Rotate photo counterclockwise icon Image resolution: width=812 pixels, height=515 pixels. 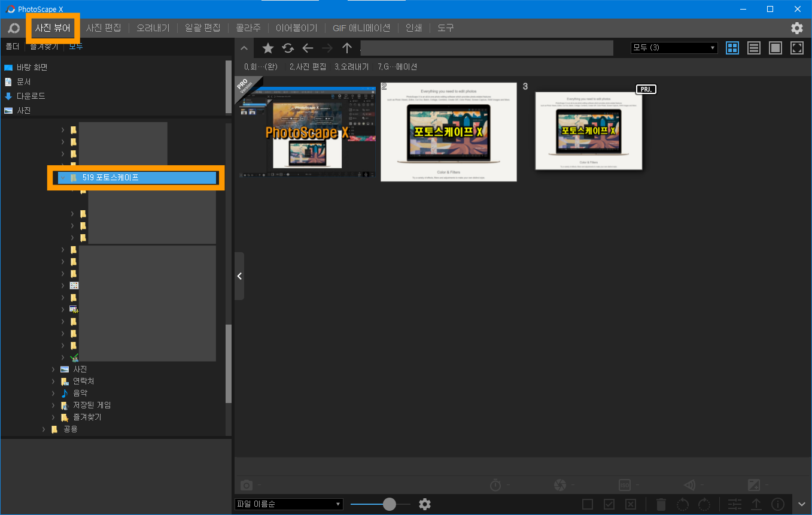pos(683,504)
